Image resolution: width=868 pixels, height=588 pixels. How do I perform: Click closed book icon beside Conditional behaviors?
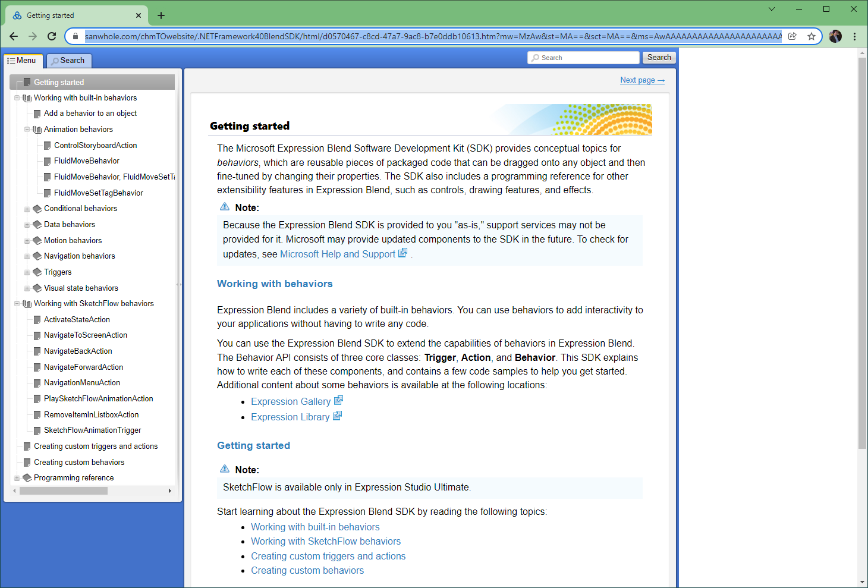point(37,209)
